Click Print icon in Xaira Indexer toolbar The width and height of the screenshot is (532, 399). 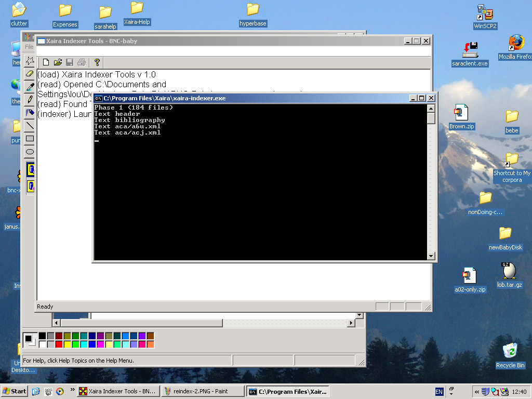(x=82, y=62)
